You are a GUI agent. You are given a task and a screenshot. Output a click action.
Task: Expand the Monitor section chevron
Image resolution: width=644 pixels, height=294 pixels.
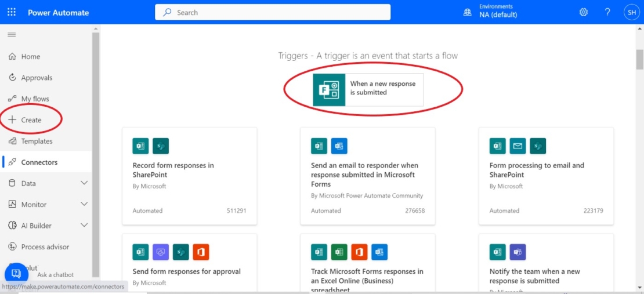coord(84,204)
